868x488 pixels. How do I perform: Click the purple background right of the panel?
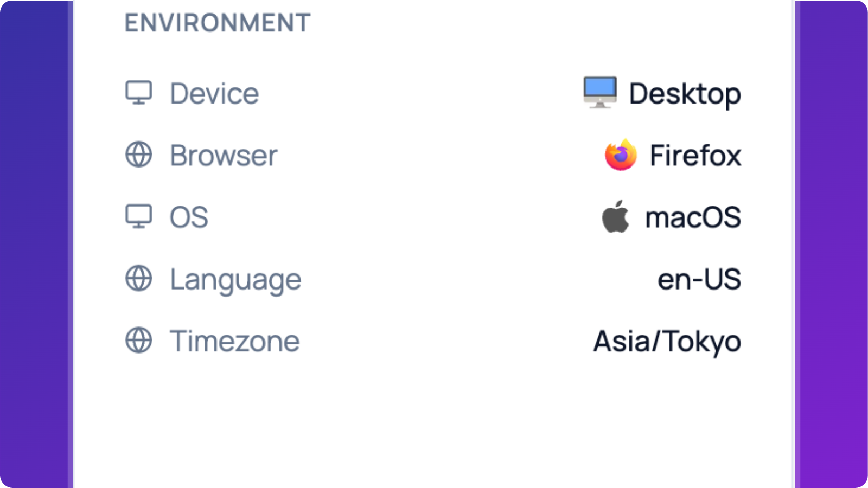coord(833,244)
